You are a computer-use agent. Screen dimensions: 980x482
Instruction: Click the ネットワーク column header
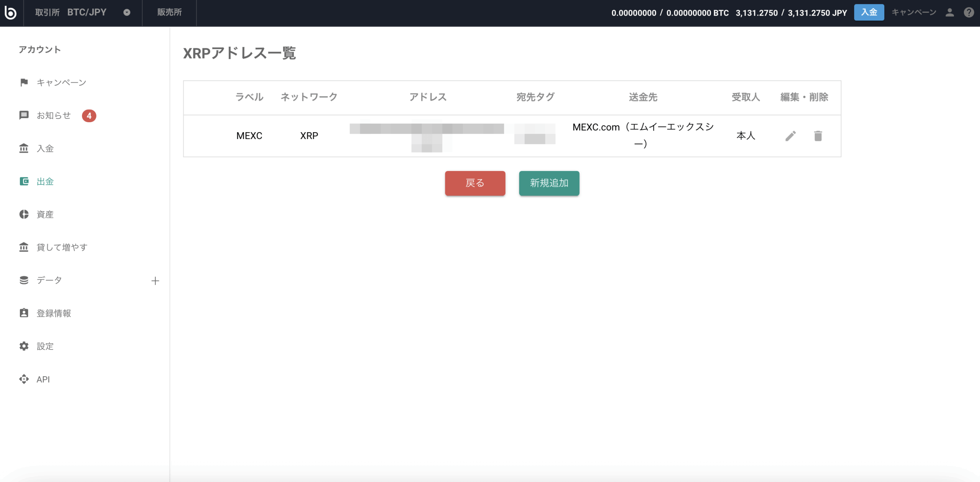309,97
